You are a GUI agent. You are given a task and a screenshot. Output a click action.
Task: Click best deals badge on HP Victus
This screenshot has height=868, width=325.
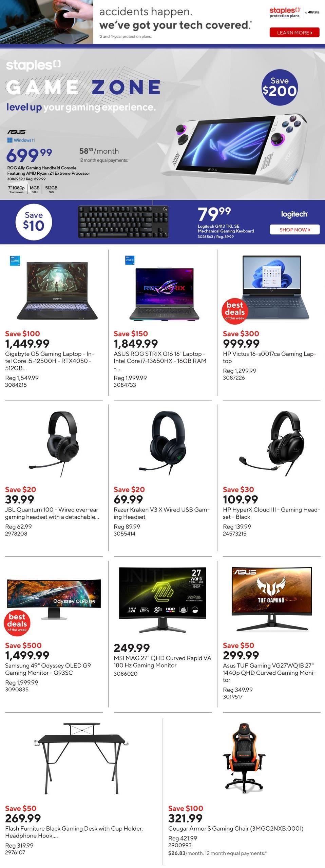[235, 310]
